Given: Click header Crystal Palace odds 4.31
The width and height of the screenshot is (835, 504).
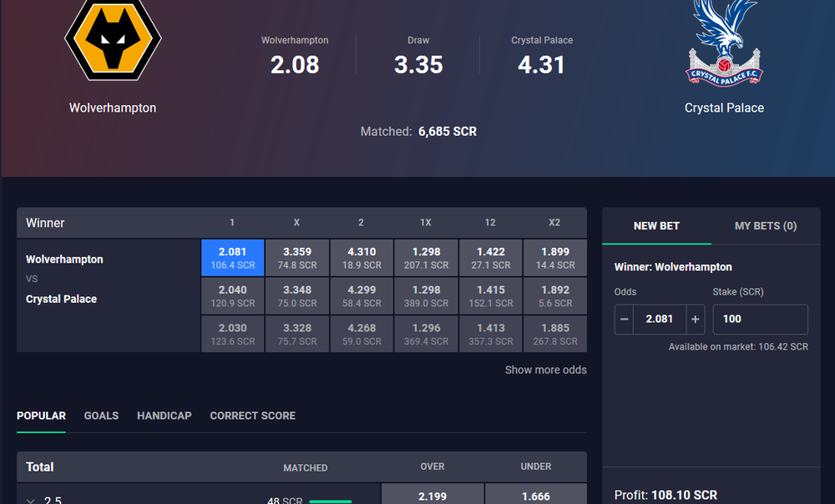Looking at the screenshot, I should [x=542, y=65].
